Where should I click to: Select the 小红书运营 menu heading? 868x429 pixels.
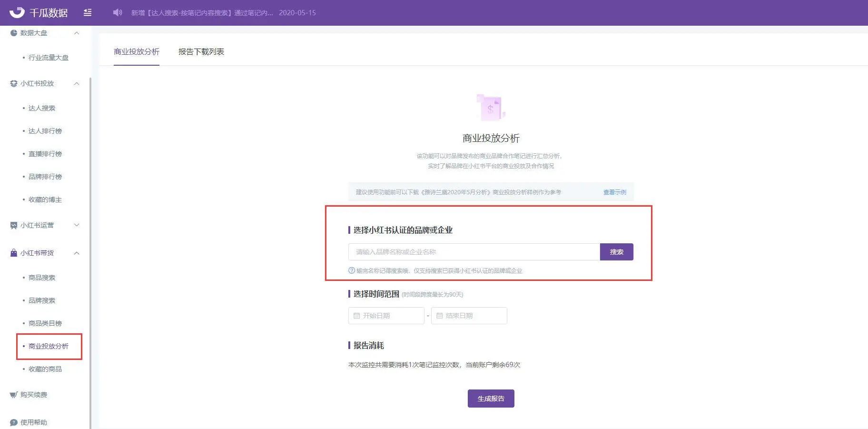coord(37,225)
